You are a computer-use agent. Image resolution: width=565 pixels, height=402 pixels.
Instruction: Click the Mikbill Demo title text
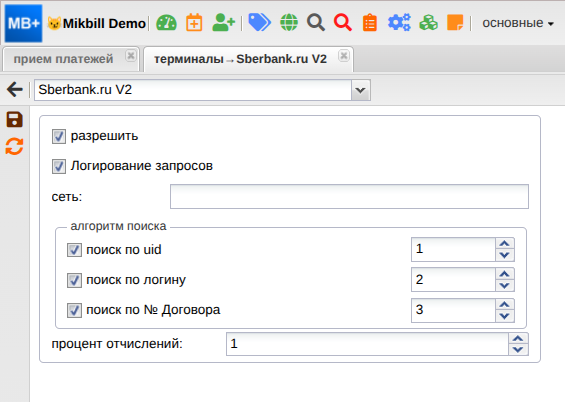[x=104, y=24]
